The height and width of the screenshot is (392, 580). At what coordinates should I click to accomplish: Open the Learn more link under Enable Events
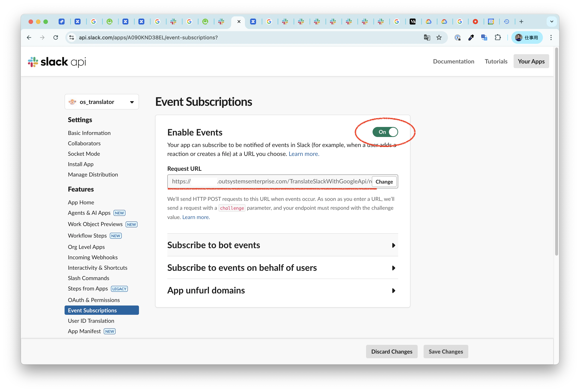pos(304,154)
